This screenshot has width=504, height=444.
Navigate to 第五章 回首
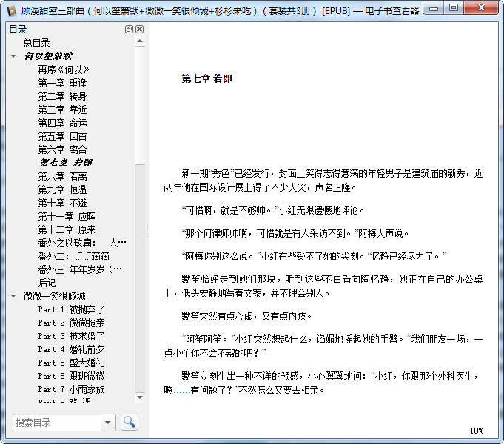point(62,136)
